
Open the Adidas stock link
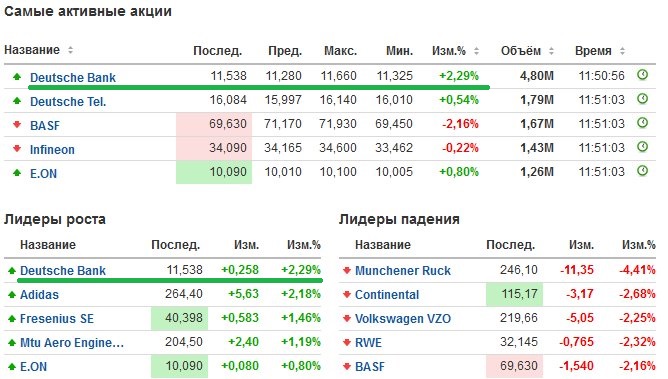[39, 295]
